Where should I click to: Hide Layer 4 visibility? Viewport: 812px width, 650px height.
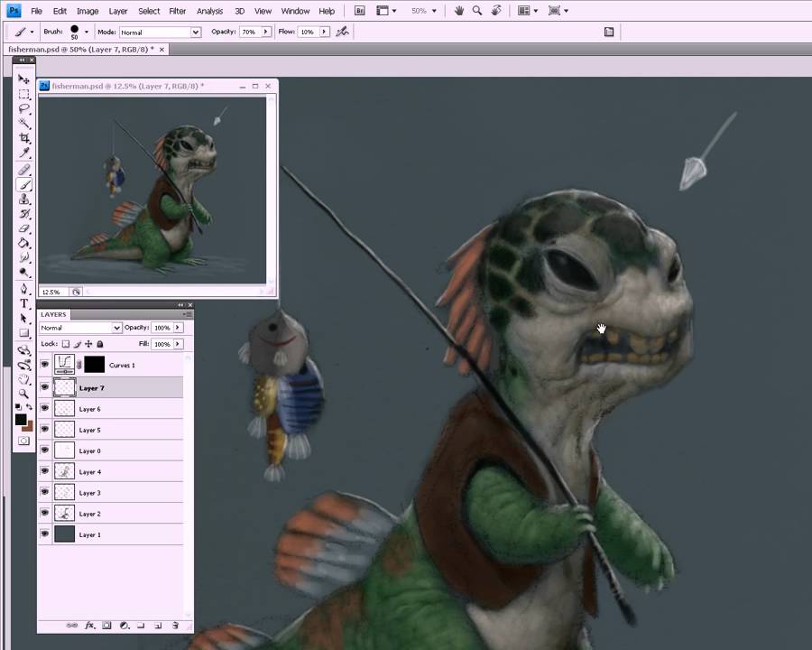coord(45,471)
